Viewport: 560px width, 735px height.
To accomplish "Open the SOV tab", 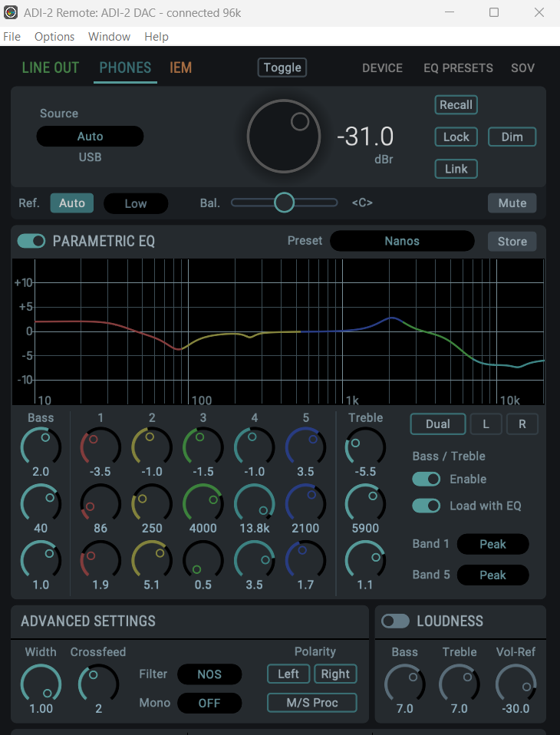I will pyautogui.click(x=523, y=68).
